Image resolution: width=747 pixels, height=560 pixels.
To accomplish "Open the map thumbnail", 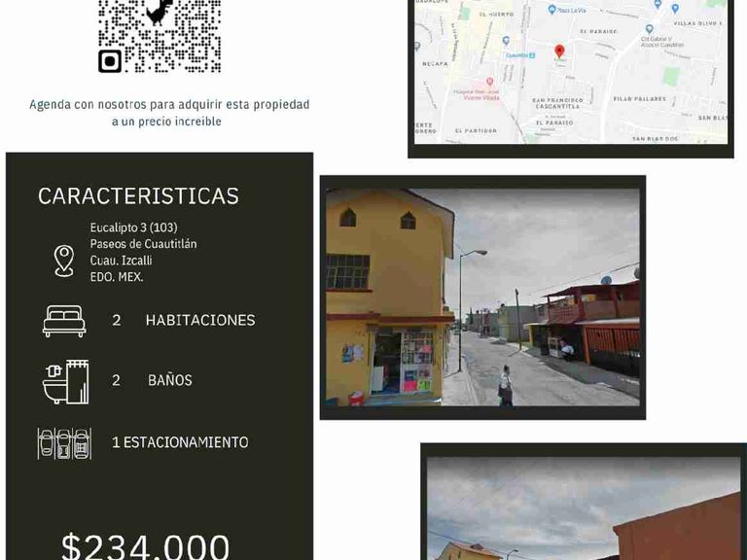I will [x=571, y=71].
